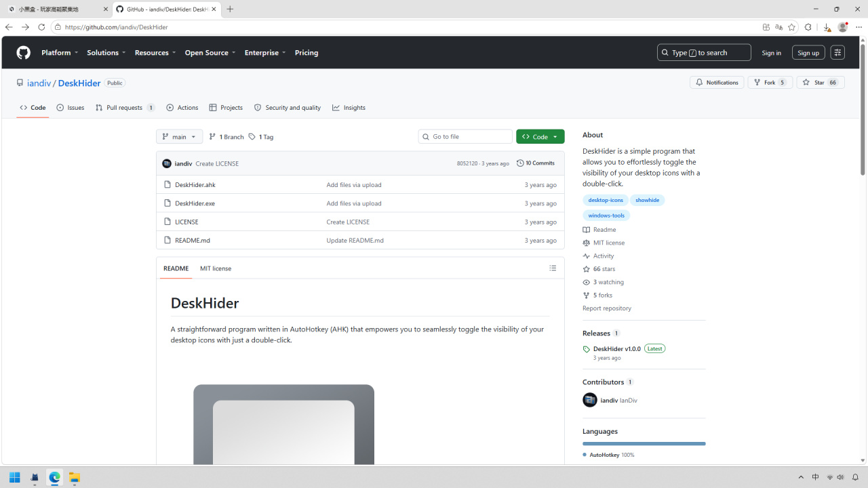Expand the Open Source navigation menu
The height and width of the screenshot is (488, 868).
pos(210,53)
